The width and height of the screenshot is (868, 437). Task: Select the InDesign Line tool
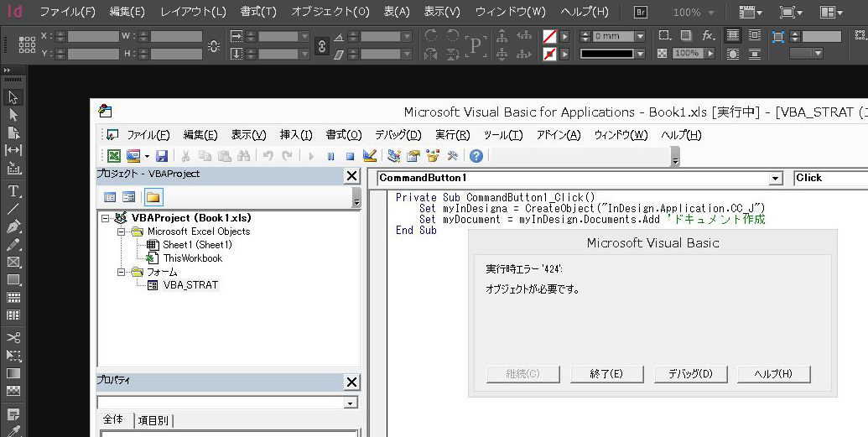click(13, 209)
